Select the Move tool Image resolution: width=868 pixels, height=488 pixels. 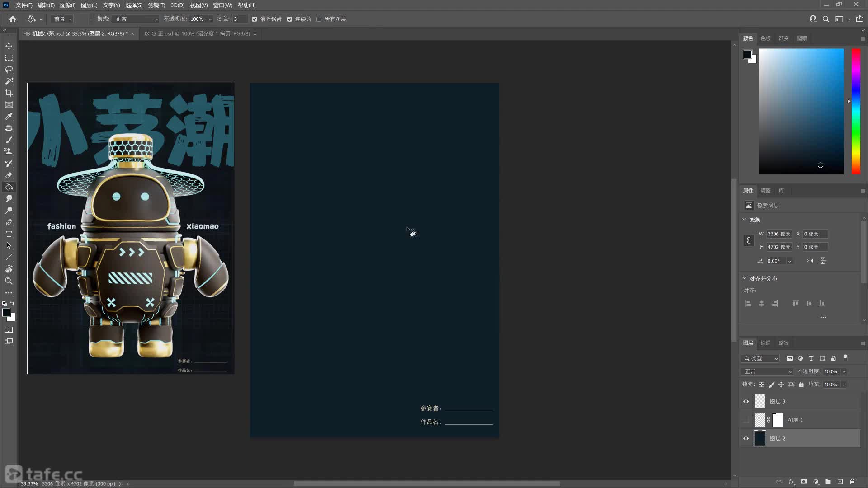point(9,46)
